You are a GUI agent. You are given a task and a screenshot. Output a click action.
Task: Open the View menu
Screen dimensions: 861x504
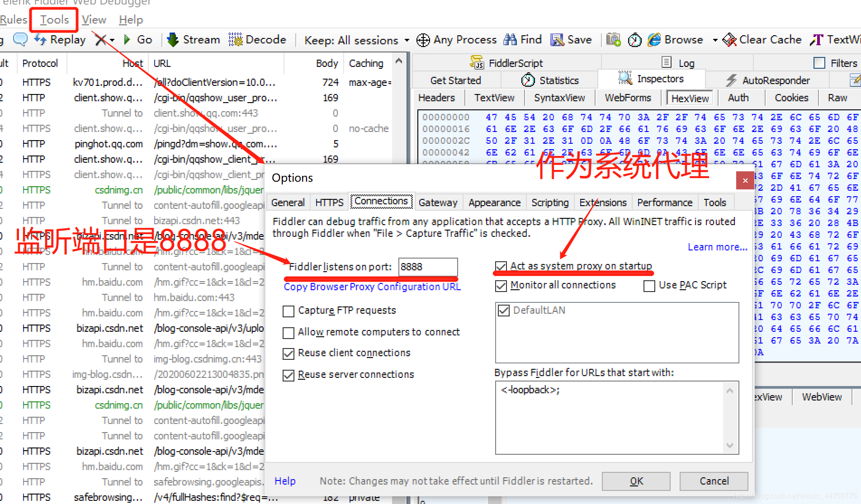(x=94, y=20)
